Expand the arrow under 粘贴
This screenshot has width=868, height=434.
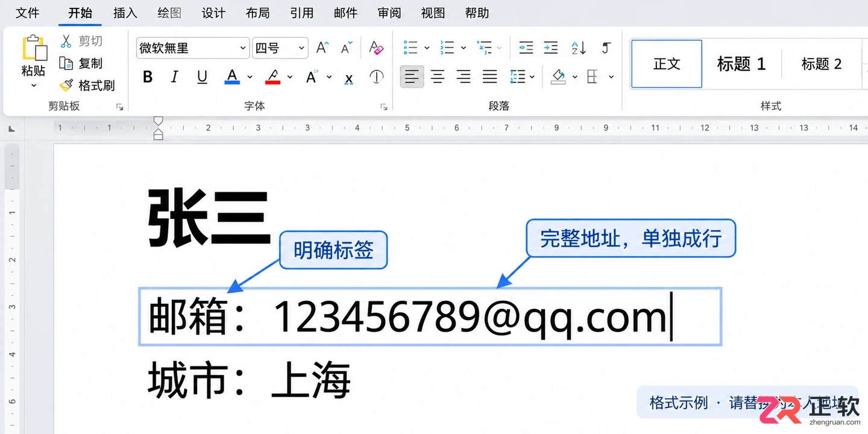(x=34, y=86)
